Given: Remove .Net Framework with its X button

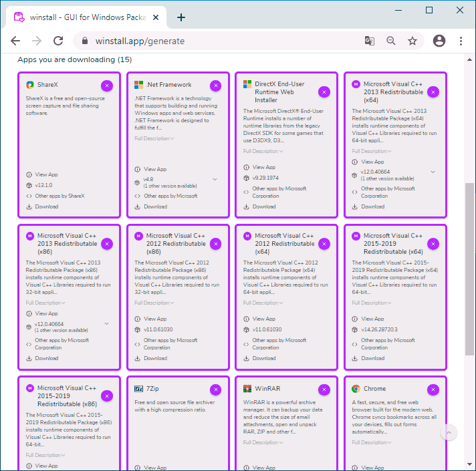Looking at the screenshot, I should coord(215,86).
